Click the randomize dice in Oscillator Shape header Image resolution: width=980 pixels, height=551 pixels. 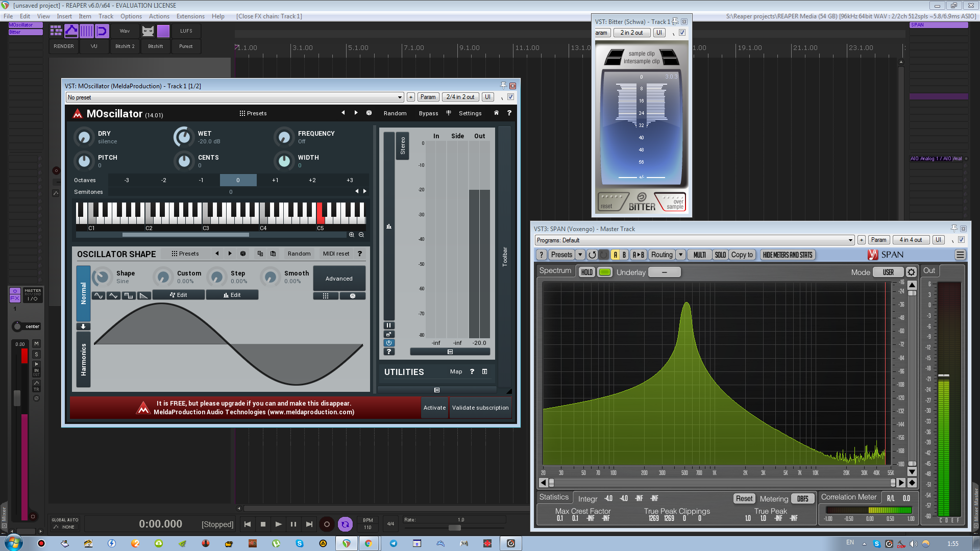point(243,254)
